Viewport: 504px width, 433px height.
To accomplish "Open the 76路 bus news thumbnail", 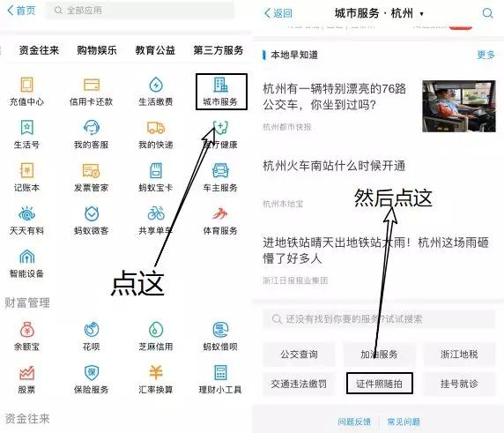I will coord(459,106).
